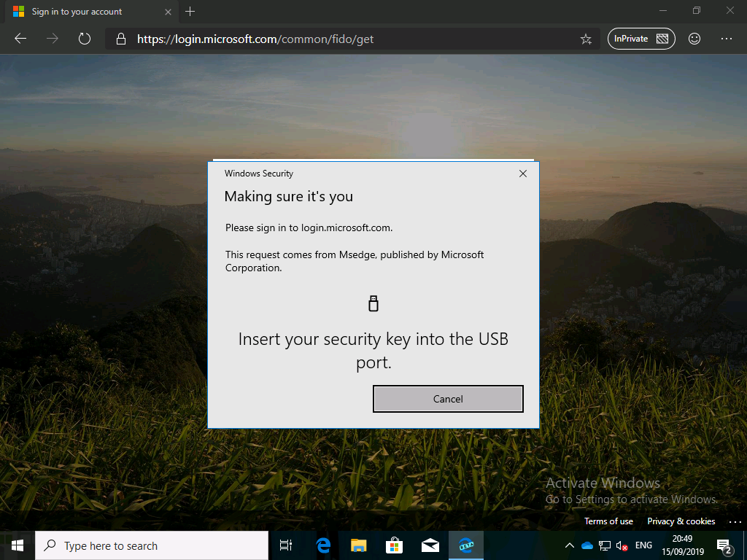The height and width of the screenshot is (560, 747).
Task: Click the USB security key icon in the dialog
Action: [x=373, y=303]
